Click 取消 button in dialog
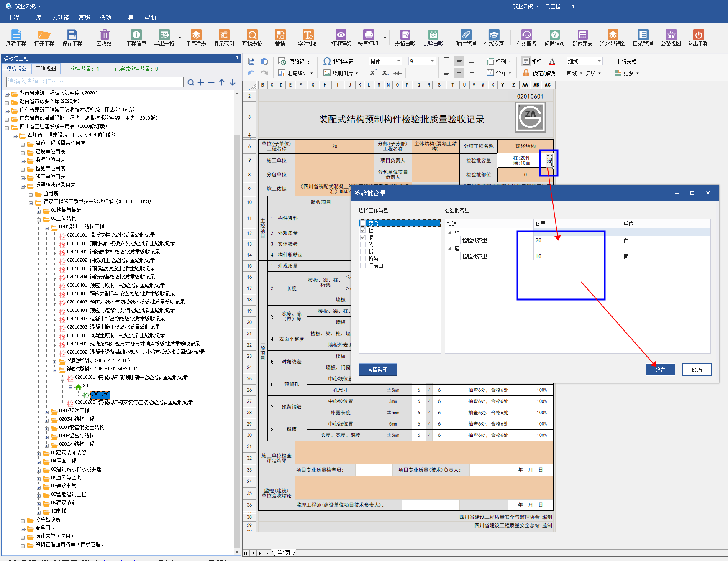Screen dimensions: 728x561 tap(697, 370)
